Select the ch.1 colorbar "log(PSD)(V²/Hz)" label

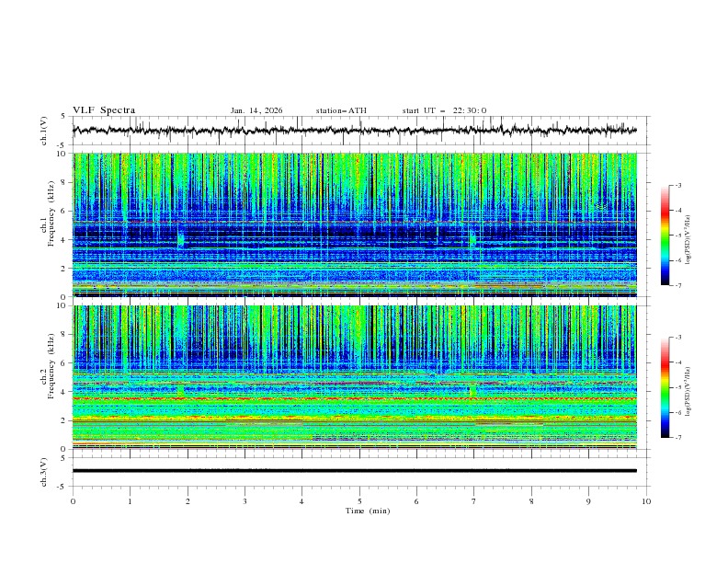[x=688, y=240]
